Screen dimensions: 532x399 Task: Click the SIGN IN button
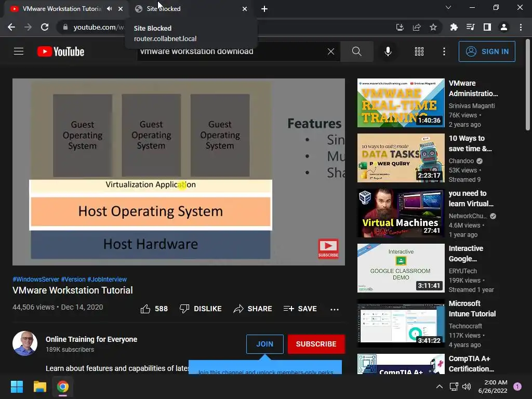click(486, 51)
